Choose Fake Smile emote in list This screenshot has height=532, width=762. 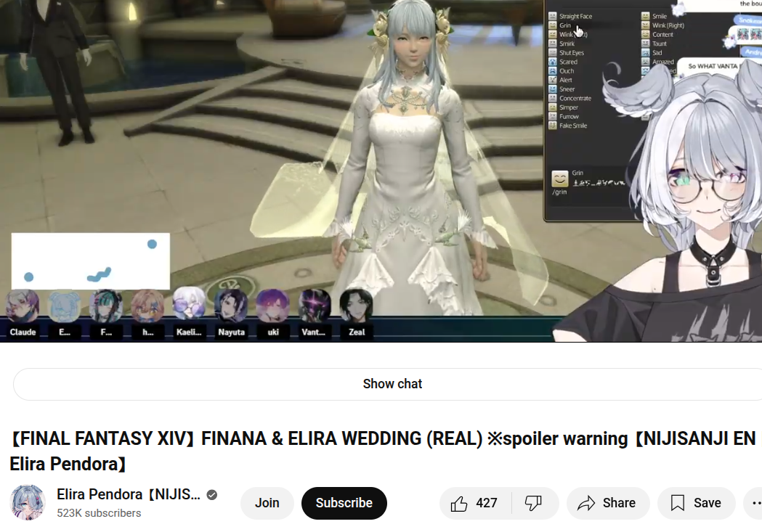pos(567,126)
